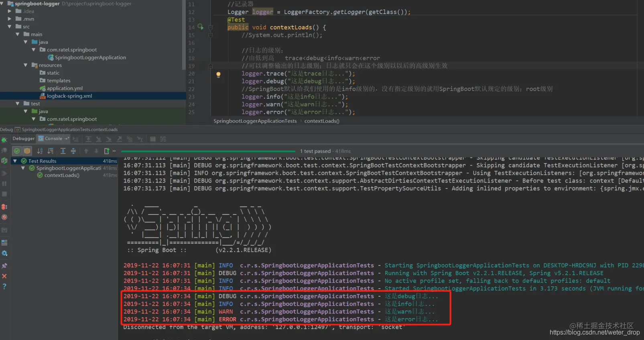Collapse Test Results tree node
The image size is (644, 340).
[x=15, y=161]
